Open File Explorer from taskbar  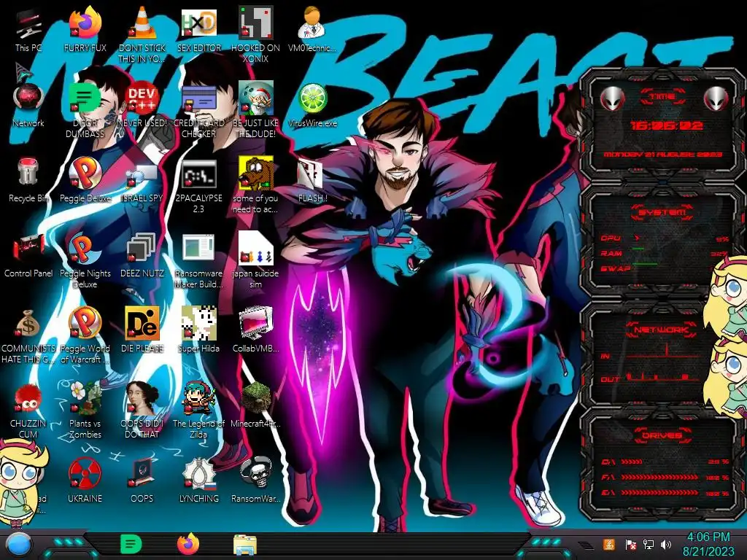[245, 545]
